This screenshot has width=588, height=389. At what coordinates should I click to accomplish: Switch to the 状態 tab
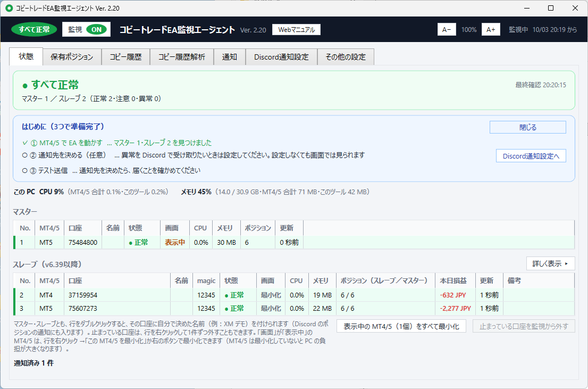[26, 56]
